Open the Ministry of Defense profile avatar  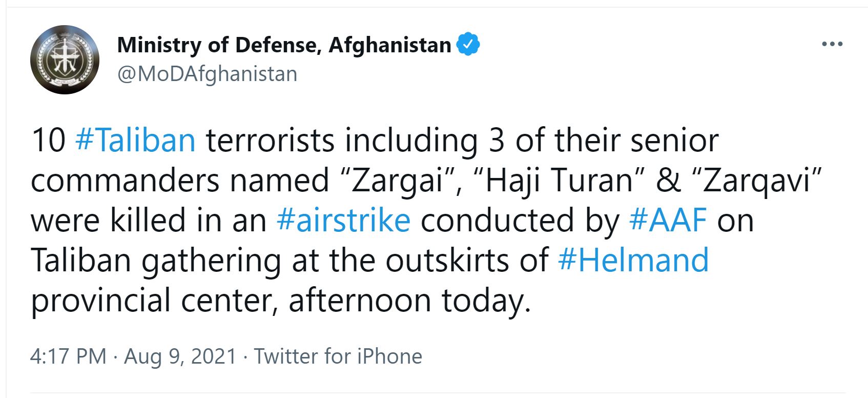coord(65,59)
